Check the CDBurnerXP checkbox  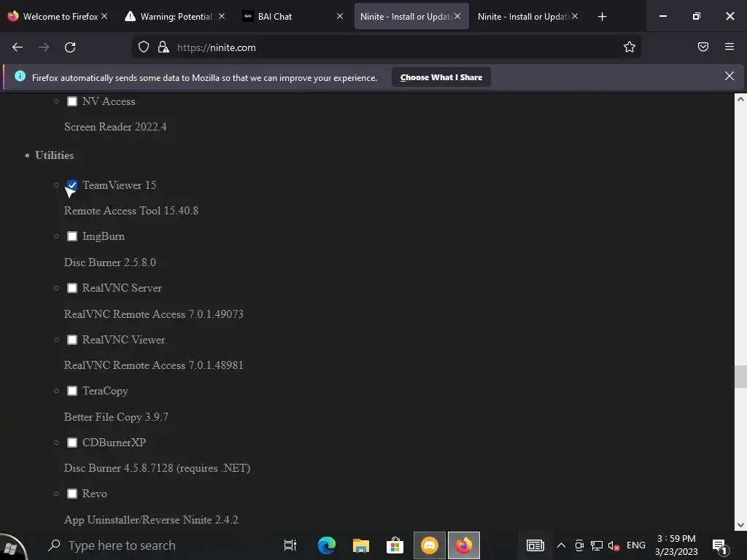click(x=72, y=443)
